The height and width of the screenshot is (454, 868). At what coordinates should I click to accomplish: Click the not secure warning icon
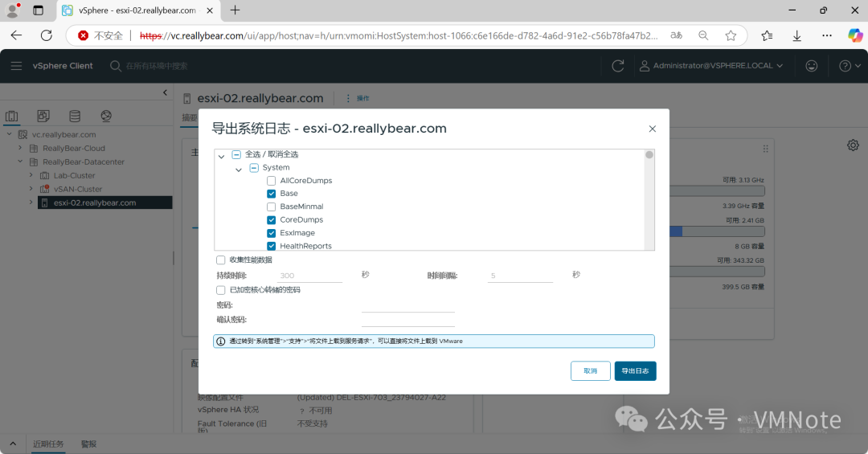tap(83, 35)
